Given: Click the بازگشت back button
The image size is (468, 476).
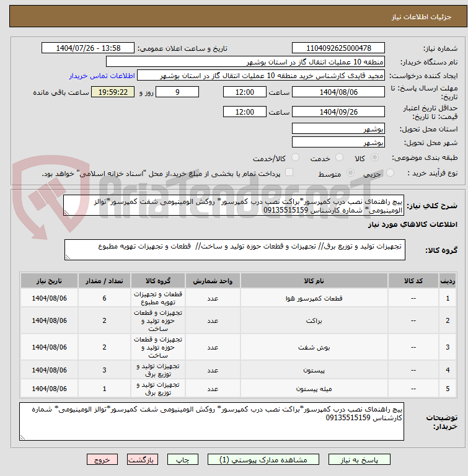Looking at the screenshot, I should point(143,460).
